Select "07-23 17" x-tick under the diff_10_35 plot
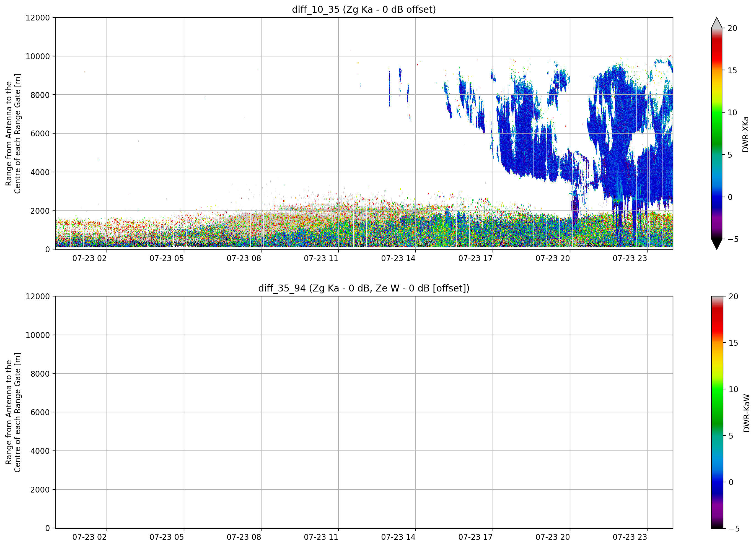 click(x=476, y=259)
